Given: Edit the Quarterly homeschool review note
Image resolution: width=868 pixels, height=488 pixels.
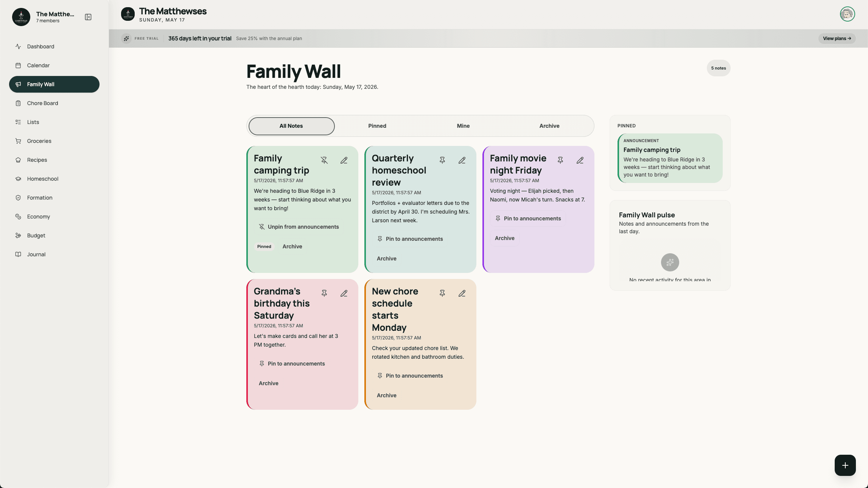Looking at the screenshot, I should click(x=462, y=160).
